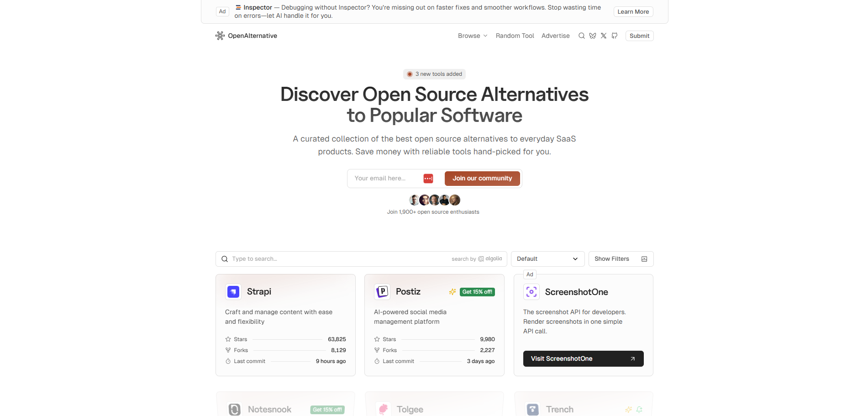The width and height of the screenshot is (868, 416).
Task: Click the Join our community button
Action: pyautogui.click(x=482, y=179)
